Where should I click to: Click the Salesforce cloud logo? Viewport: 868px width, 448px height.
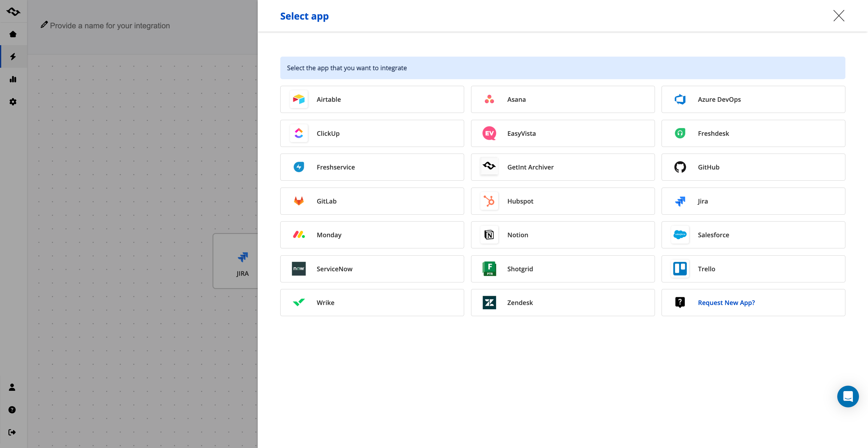(x=680, y=235)
